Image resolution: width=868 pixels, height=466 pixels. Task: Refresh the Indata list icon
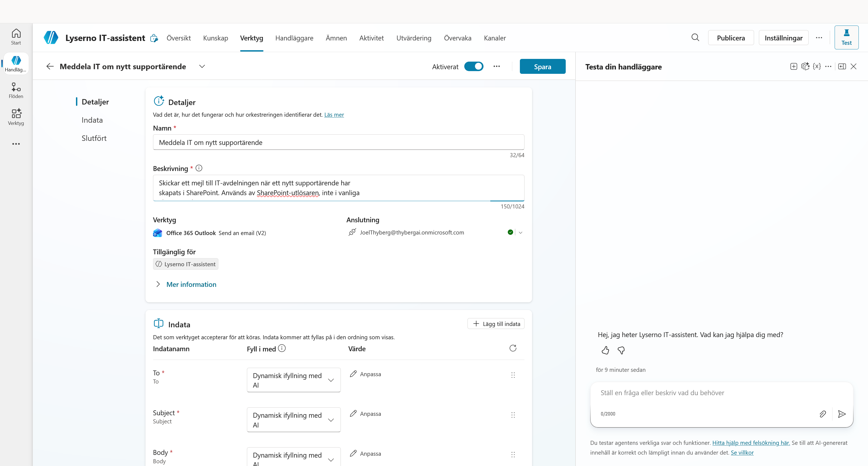coord(513,348)
